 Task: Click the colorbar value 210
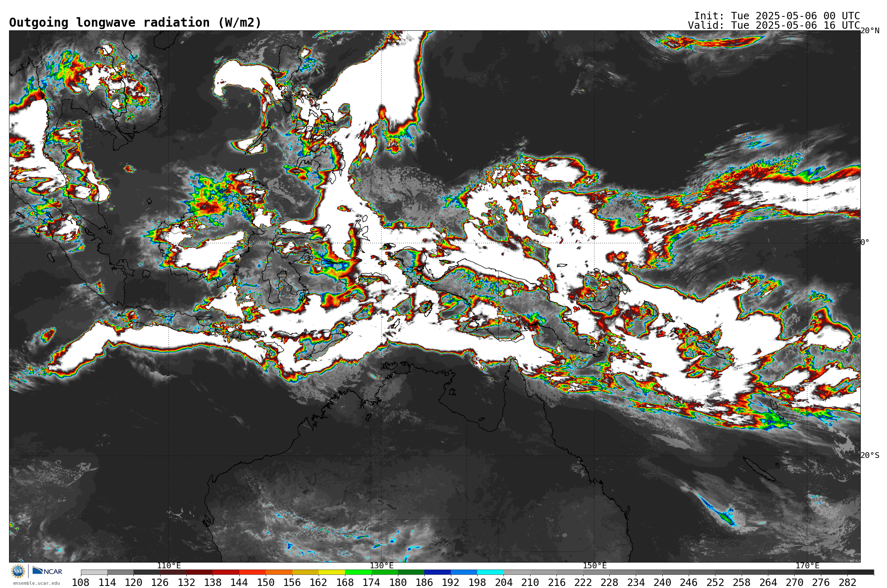530,583
